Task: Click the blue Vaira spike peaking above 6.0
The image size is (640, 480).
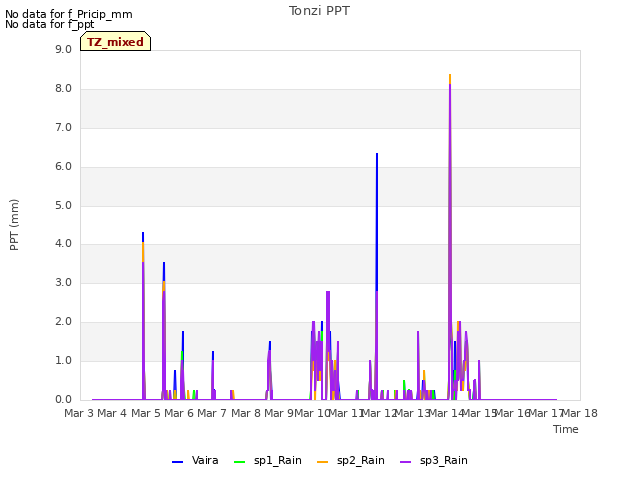Action: 377,220
